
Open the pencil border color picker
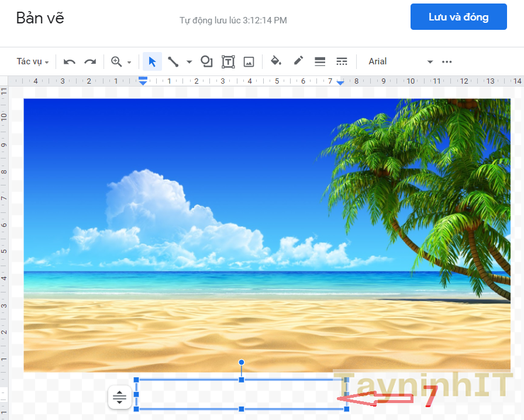pyautogui.click(x=298, y=61)
